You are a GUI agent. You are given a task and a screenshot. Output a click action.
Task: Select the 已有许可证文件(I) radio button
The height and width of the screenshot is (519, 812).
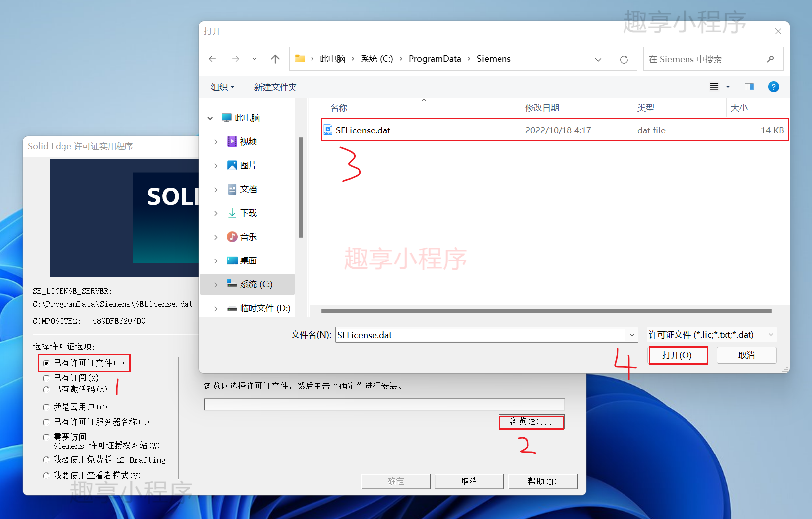pos(46,363)
